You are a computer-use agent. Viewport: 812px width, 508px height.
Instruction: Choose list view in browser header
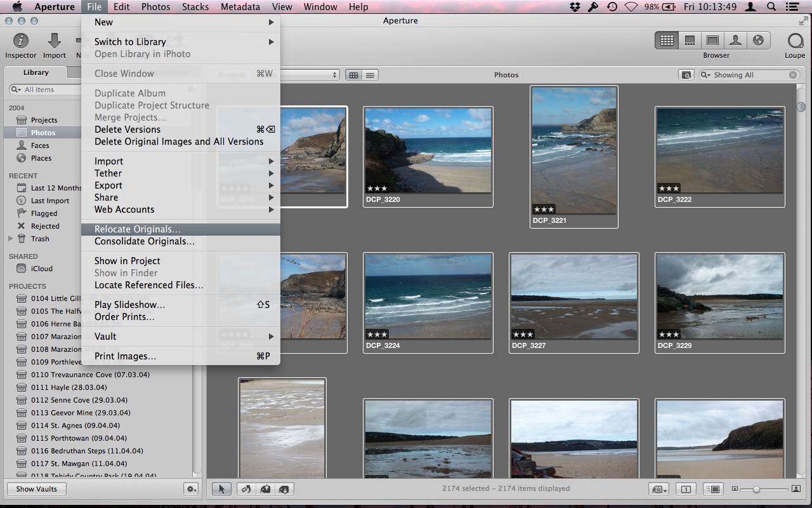point(370,75)
